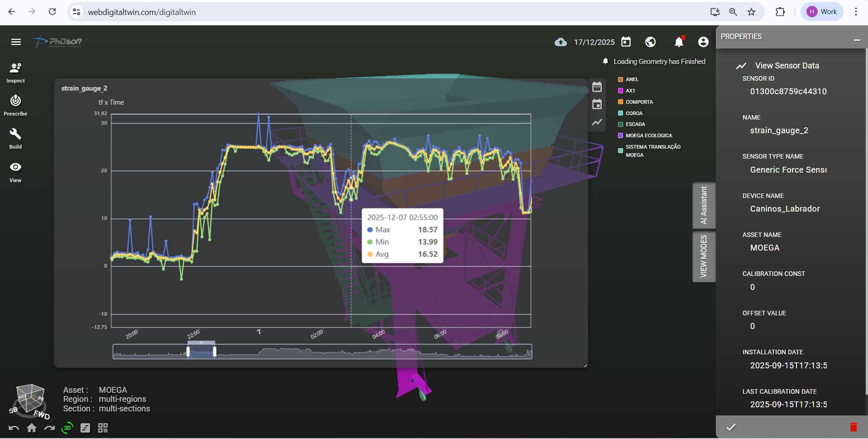Screen dimensions: 868x439
Task: Open the QR code scanner icon
Action: click(x=103, y=428)
